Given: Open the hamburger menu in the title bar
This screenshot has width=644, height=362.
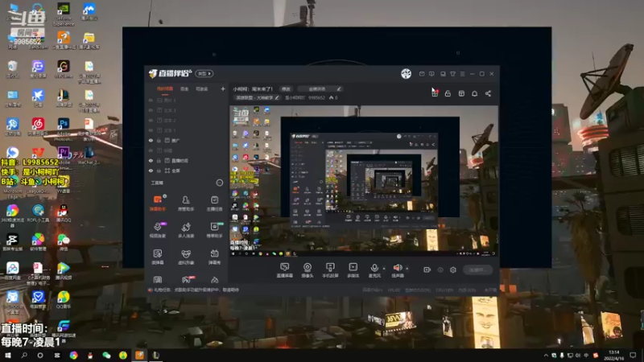Looking at the screenshot, I should pos(462,74).
